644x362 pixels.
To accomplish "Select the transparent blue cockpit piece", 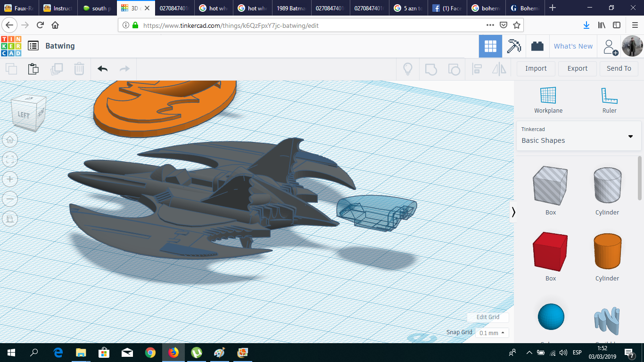I will pyautogui.click(x=376, y=214).
